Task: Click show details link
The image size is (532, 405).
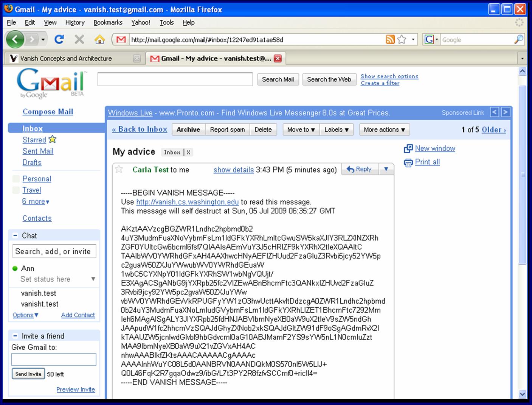Action: (x=234, y=170)
